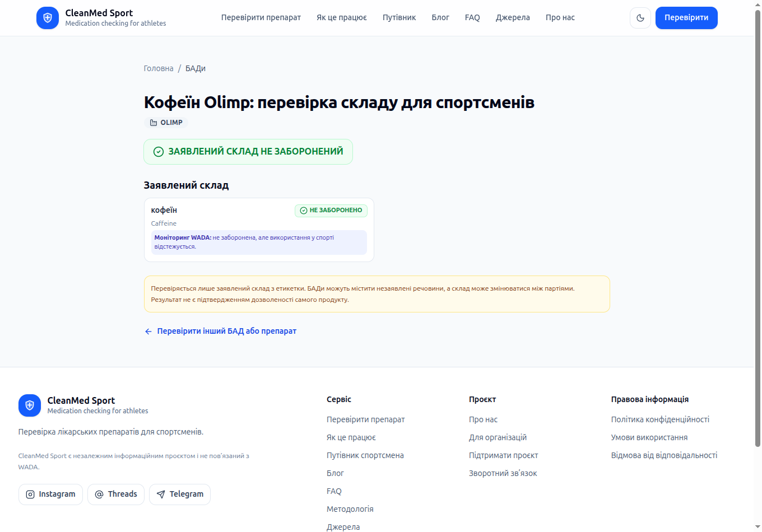Toggle dark mode with the moon icon
The width and height of the screenshot is (762, 532).
640,18
